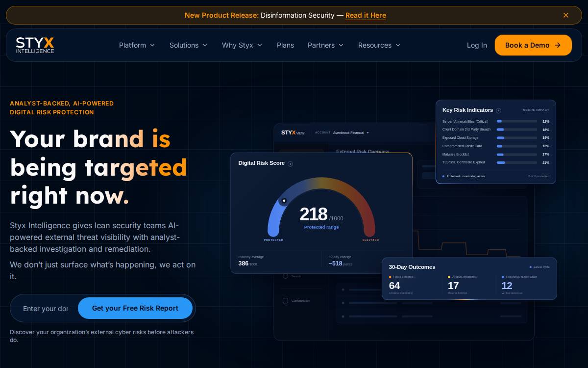Screen dimensions: 588x368
Task: Click the Server Vulnerabilities (Critical) progress bar
Action: (x=517, y=121)
